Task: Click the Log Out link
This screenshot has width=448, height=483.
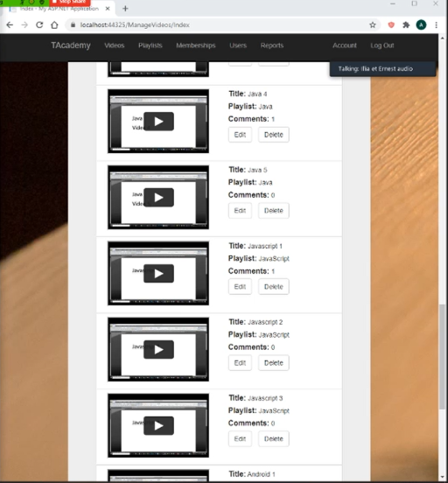Action: click(x=382, y=45)
